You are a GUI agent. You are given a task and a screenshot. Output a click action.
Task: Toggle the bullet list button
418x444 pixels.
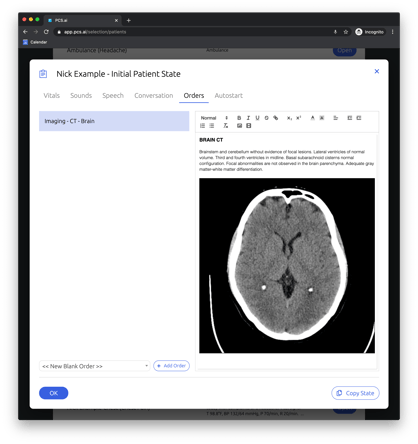(x=212, y=126)
